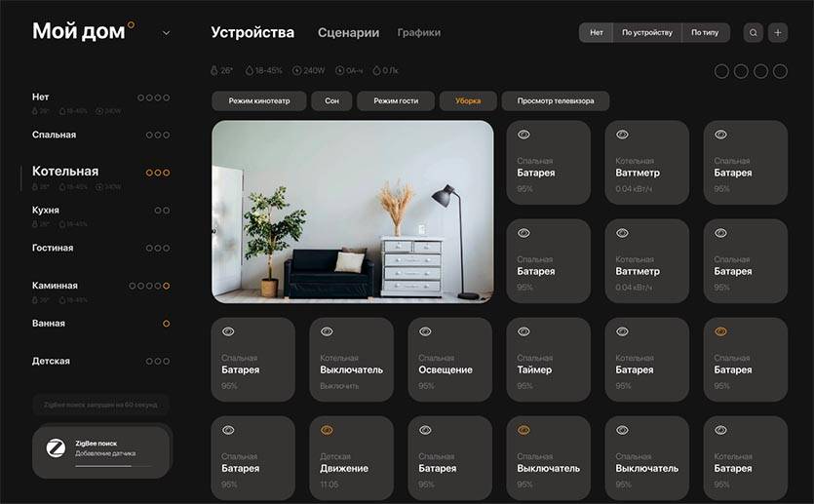The height and width of the screenshot is (504, 814).
Task: Toggle eye icon on Спальная Освещение tile
Action: click(425, 331)
